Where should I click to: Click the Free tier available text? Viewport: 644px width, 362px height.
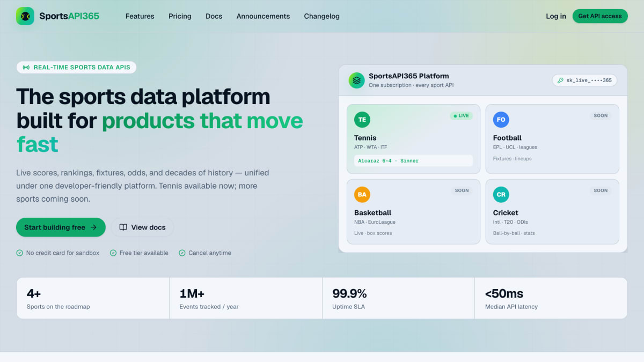point(144,253)
